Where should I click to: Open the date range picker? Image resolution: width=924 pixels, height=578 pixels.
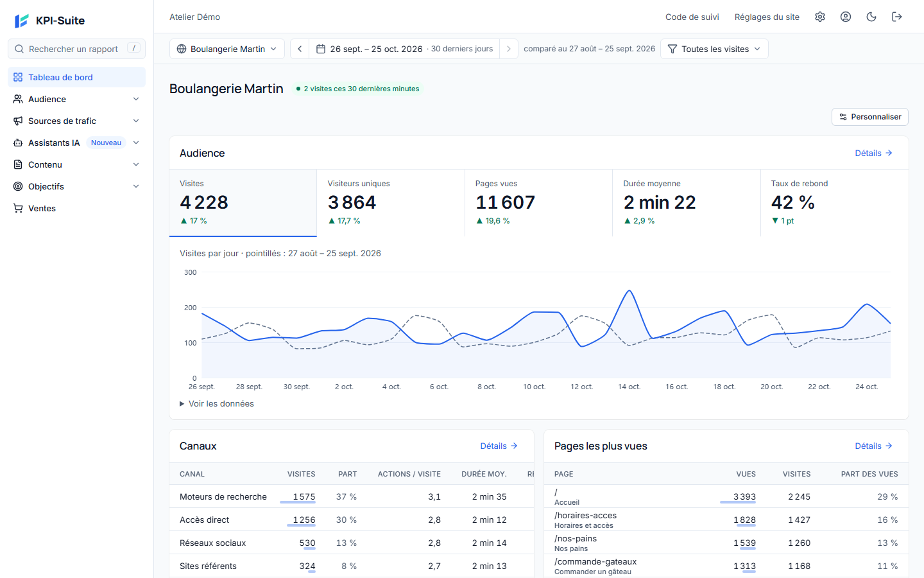click(405, 49)
